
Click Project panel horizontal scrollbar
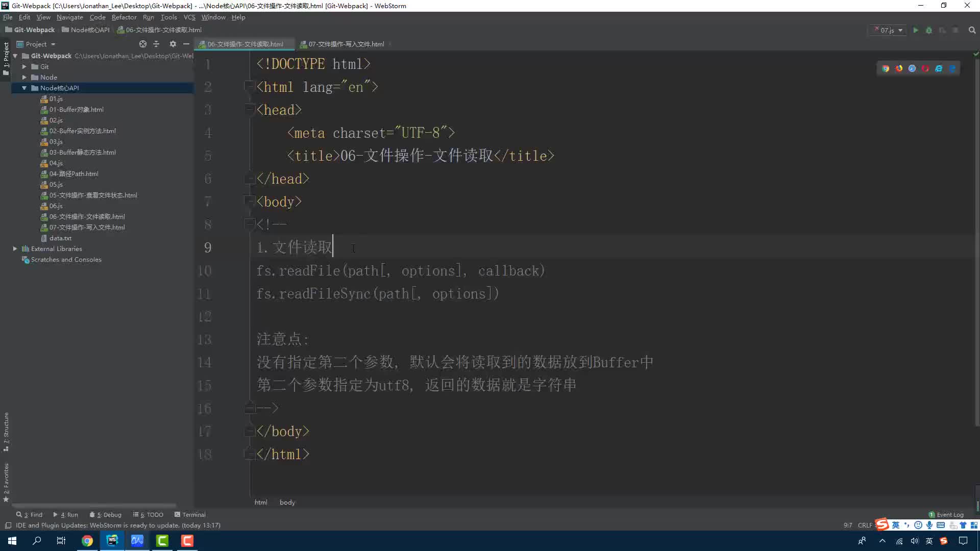[94, 506]
